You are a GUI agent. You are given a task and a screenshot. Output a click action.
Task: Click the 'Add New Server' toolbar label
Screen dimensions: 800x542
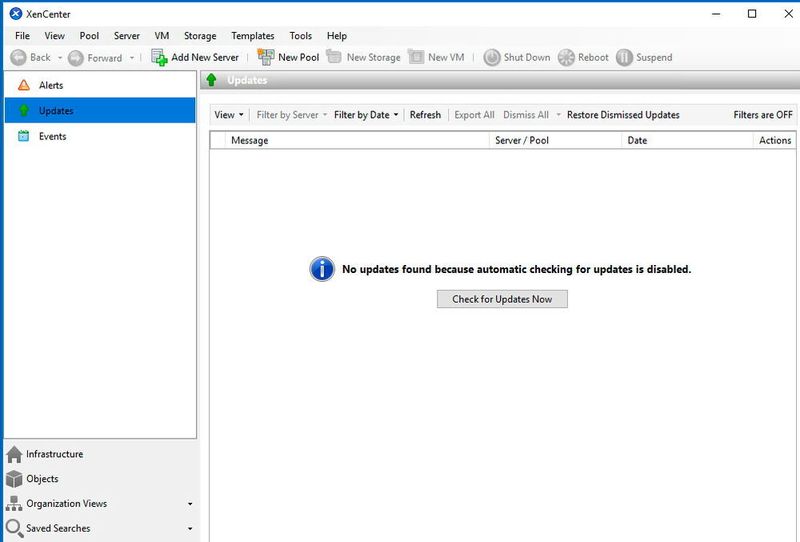[x=205, y=57]
